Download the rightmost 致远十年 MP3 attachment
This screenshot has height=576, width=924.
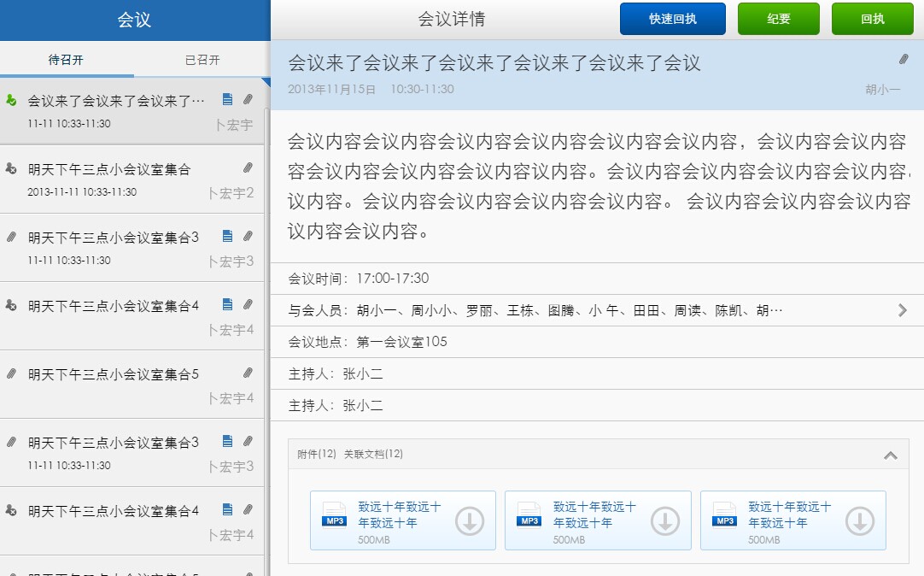pos(860,521)
